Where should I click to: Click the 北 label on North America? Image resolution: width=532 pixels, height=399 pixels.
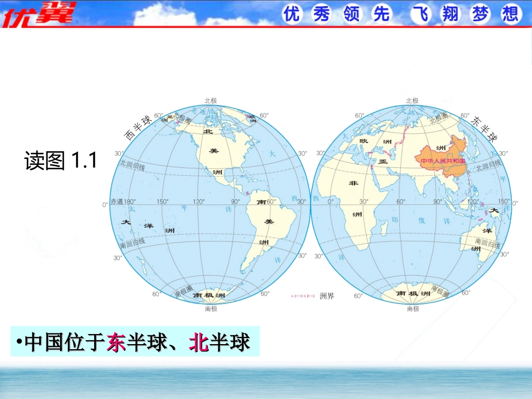[208, 131]
